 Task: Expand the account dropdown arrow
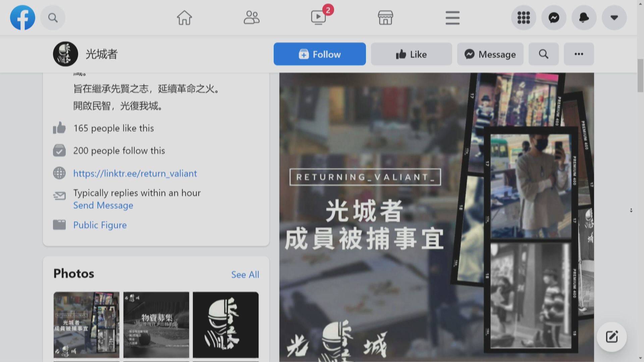[614, 18]
